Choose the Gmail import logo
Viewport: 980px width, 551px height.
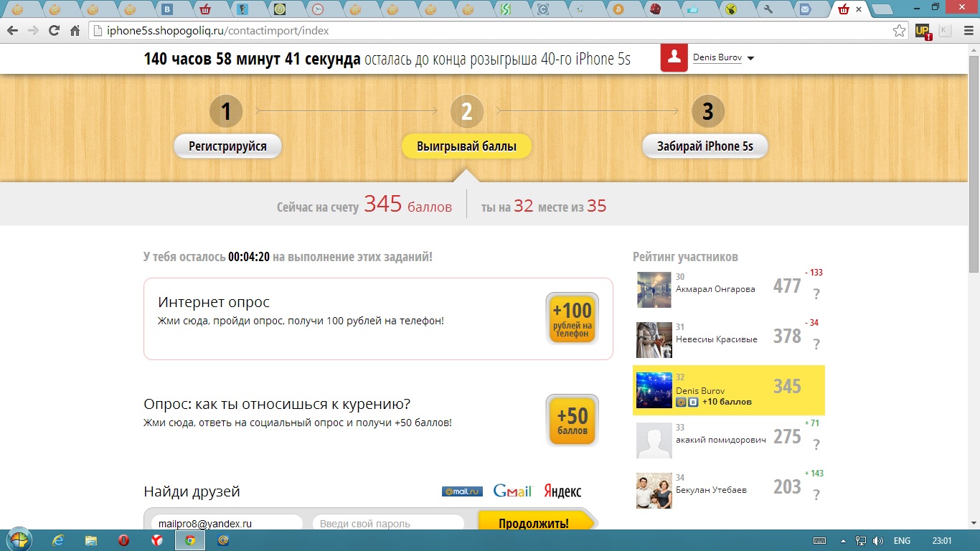coord(512,491)
